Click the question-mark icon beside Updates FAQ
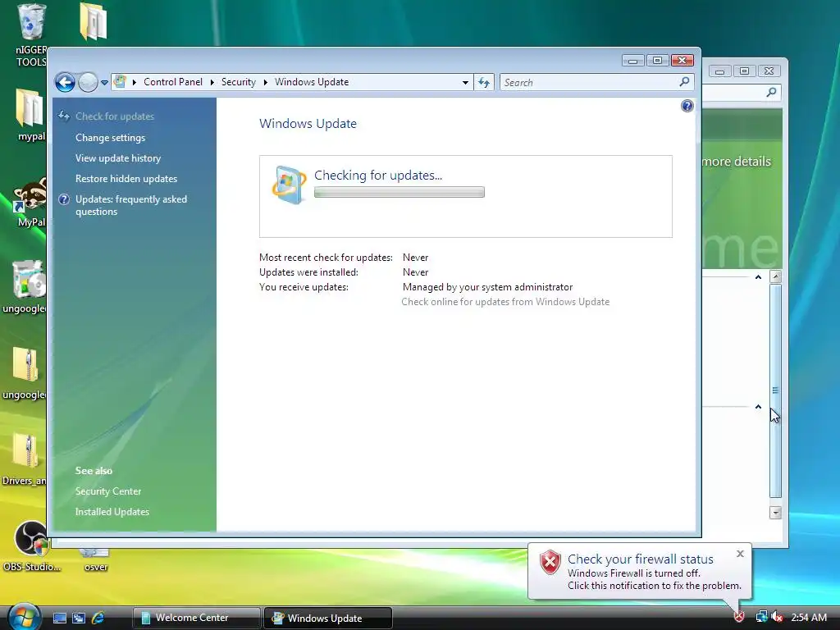This screenshot has height=630, width=840. pyautogui.click(x=64, y=199)
